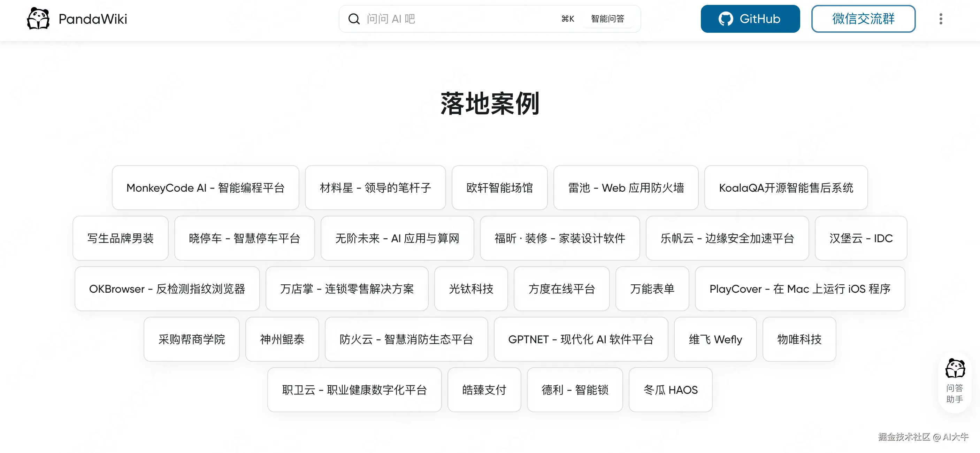Open the GitHub button

pyautogui.click(x=750, y=18)
